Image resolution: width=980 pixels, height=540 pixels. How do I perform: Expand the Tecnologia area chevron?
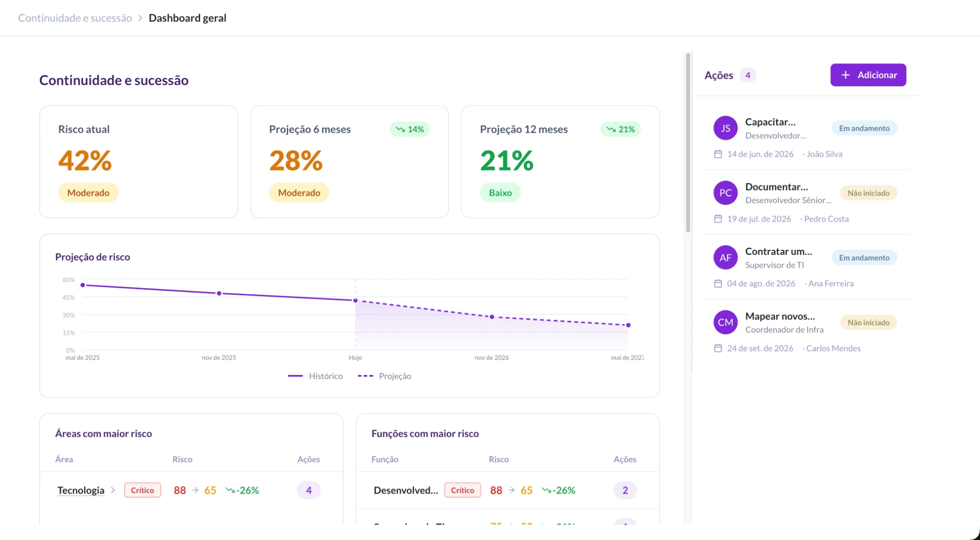(113, 490)
